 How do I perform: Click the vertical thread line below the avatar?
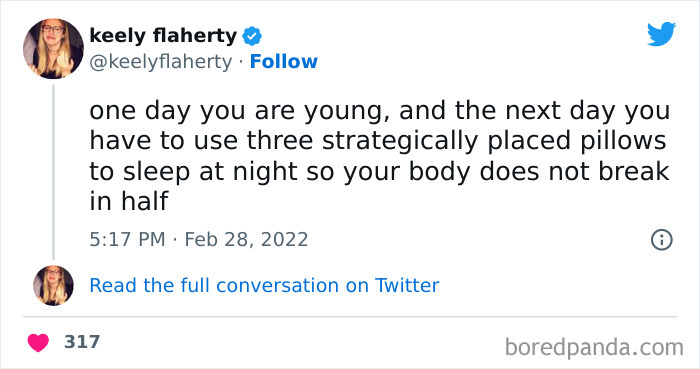pyautogui.click(x=54, y=172)
